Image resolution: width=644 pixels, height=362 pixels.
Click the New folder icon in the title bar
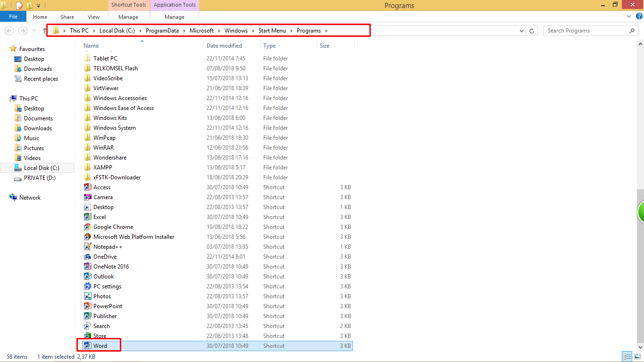click(29, 6)
